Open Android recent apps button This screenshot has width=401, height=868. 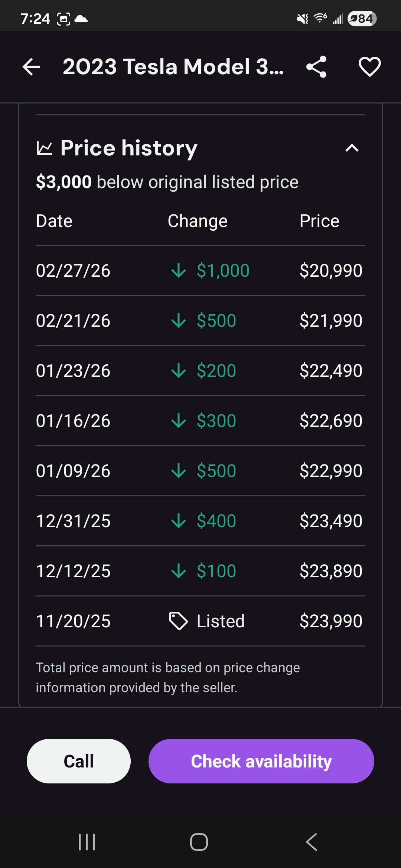(x=87, y=842)
